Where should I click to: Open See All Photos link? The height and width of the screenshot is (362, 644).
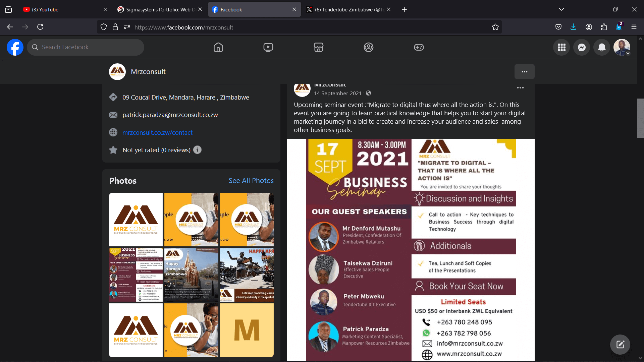[251, 181]
